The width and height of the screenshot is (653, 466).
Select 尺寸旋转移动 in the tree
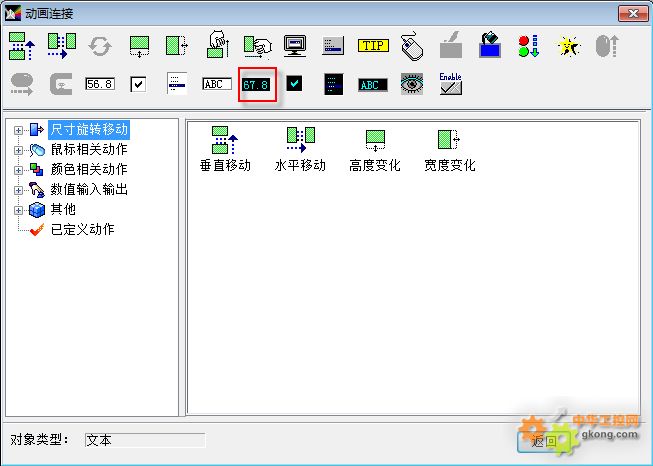click(89, 130)
